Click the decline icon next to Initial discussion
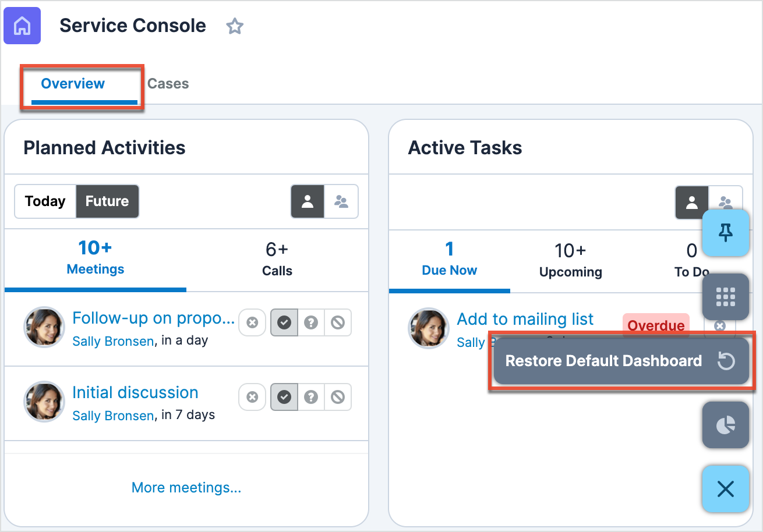Screen dimensions: 763x532 tap(338, 397)
